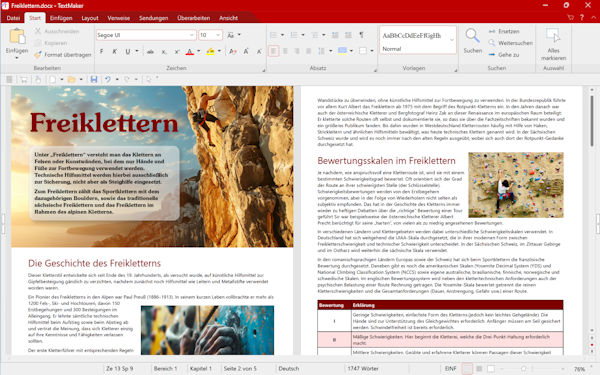The height and width of the screenshot is (375, 600).
Task: Open the font size 10 dropdown
Action: [218, 35]
